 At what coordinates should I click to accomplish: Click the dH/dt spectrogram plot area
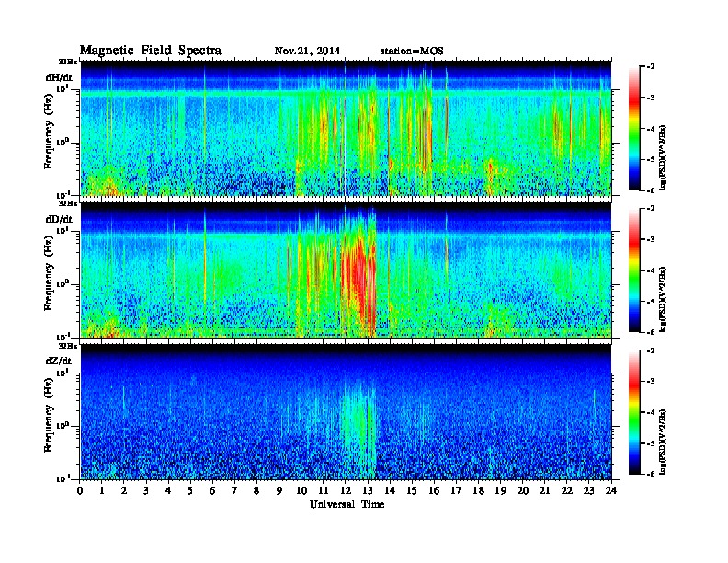click(x=347, y=128)
